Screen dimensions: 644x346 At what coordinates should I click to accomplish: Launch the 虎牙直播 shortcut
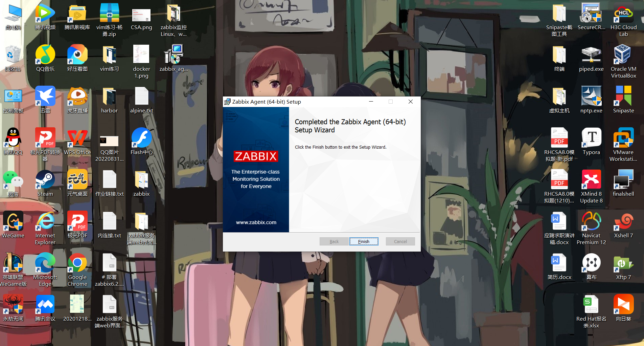(77, 100)
